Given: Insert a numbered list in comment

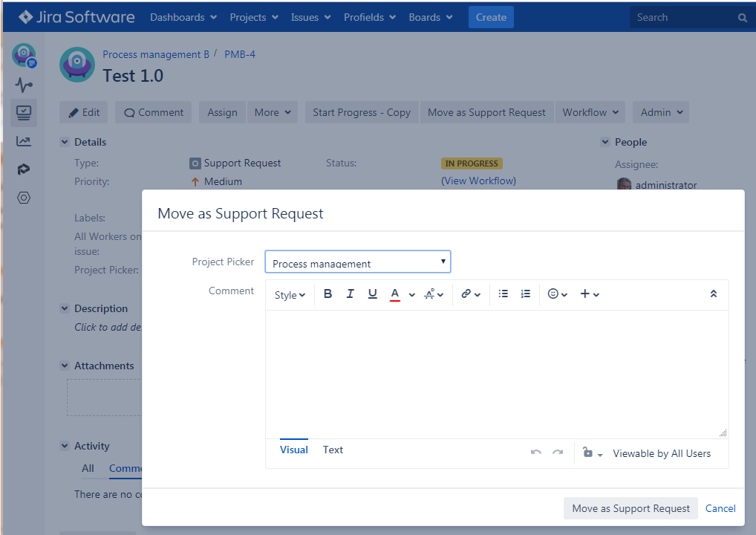Looking at the screenshot, I should point(526,294).
